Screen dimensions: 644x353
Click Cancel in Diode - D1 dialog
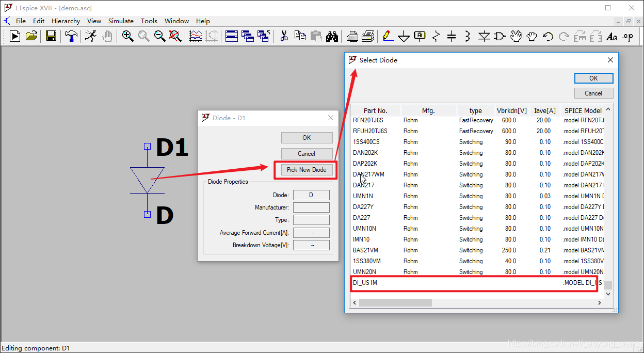point(307,154)
